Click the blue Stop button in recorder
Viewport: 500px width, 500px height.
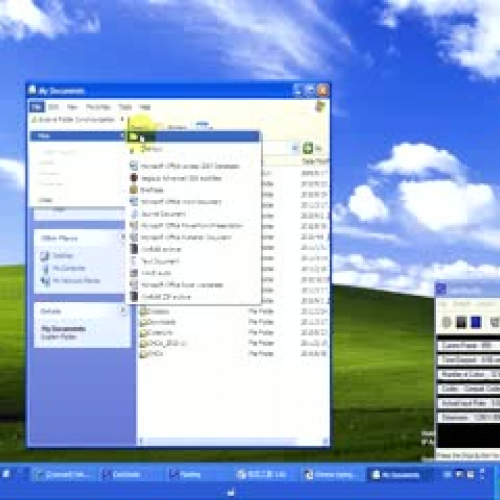point(476,322)
